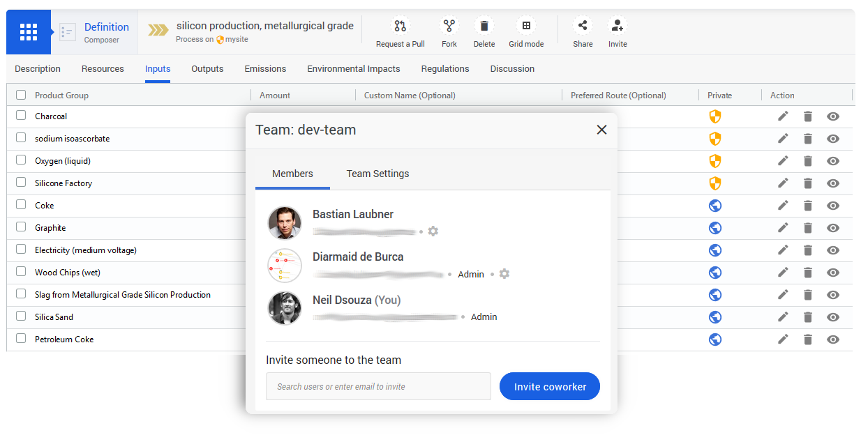Fork this process
The width and height of the screenshot is (868, 435).
point(449,26)
